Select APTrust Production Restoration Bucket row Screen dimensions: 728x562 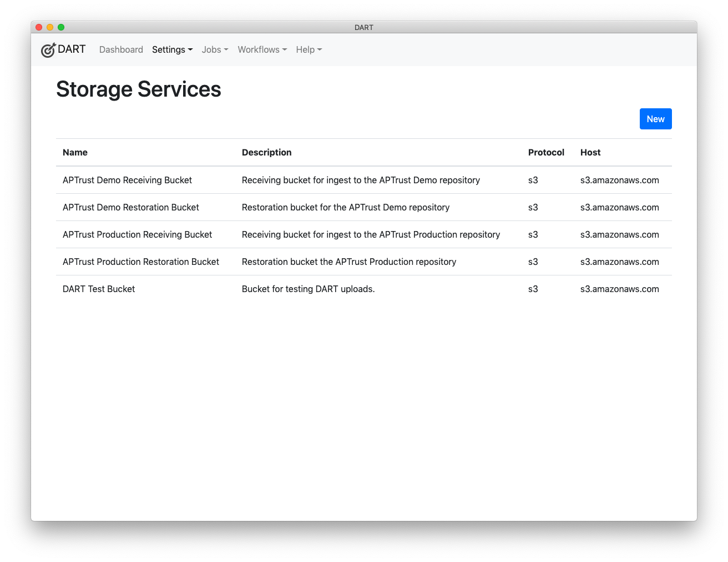click(141, 262)
